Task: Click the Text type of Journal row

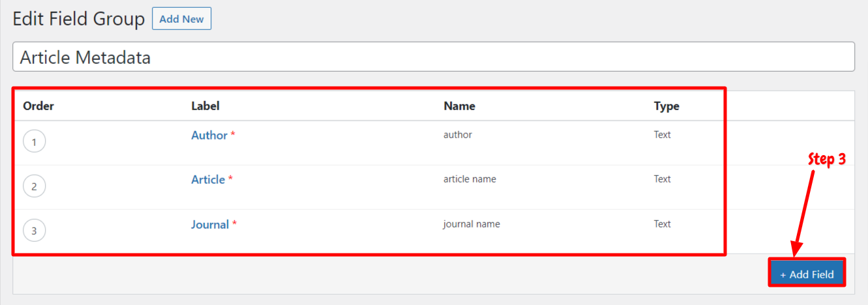Action: coord(663,224)
